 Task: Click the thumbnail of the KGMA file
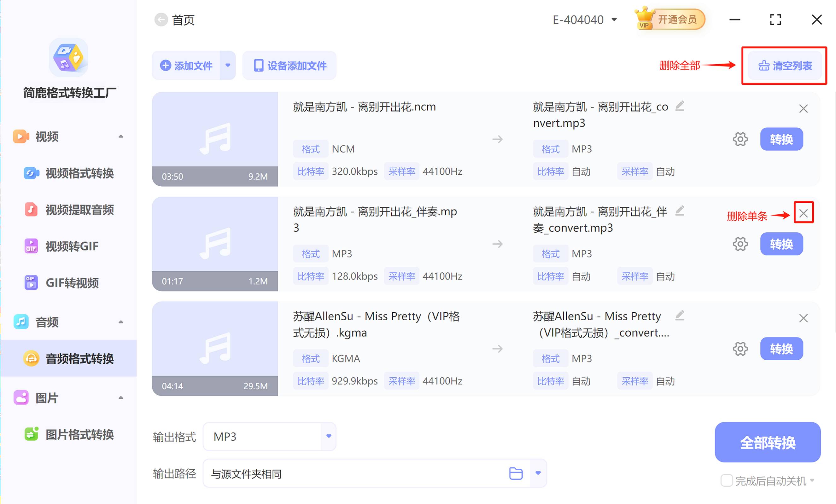(x=215, y=348)
